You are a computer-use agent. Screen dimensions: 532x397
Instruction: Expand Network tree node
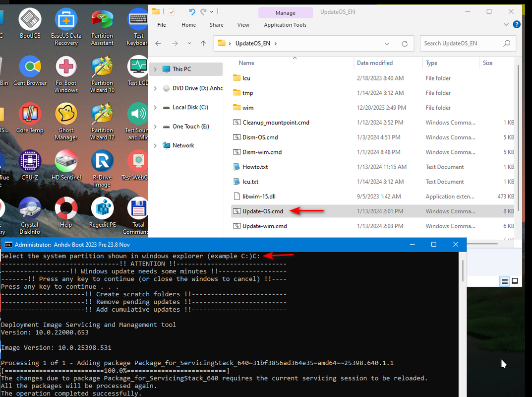tap(155, 146)
